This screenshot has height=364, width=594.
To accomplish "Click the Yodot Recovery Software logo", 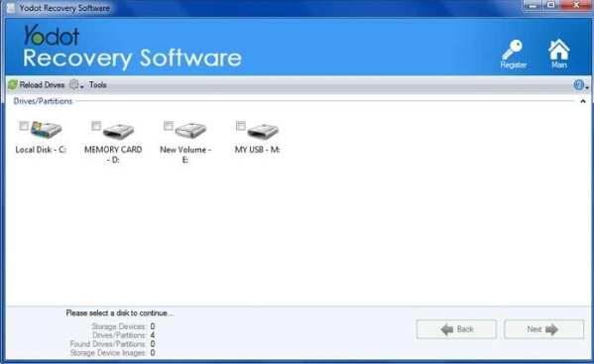I will point(132,47).
